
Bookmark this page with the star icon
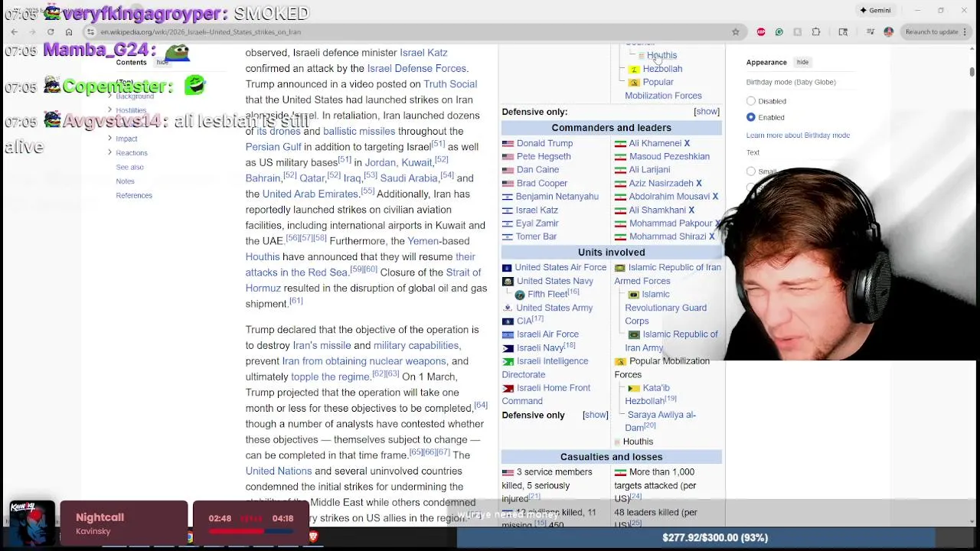[x=736, y=31]
